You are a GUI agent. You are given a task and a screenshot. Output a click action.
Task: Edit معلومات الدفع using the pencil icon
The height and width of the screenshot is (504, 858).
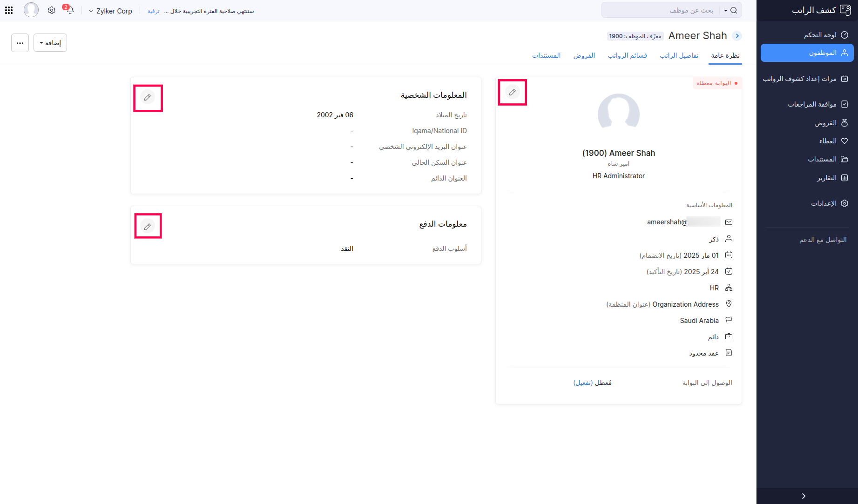[148, 226]
